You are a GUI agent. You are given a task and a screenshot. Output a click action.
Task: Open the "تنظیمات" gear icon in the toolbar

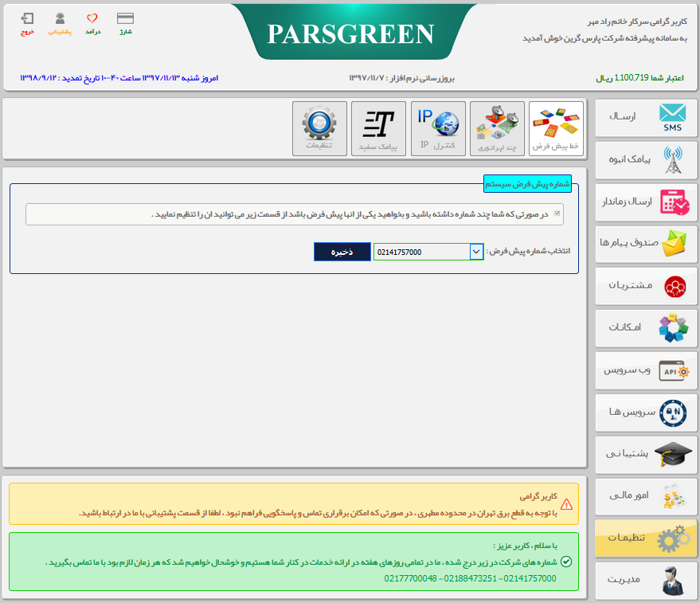[x=319, y=128]
